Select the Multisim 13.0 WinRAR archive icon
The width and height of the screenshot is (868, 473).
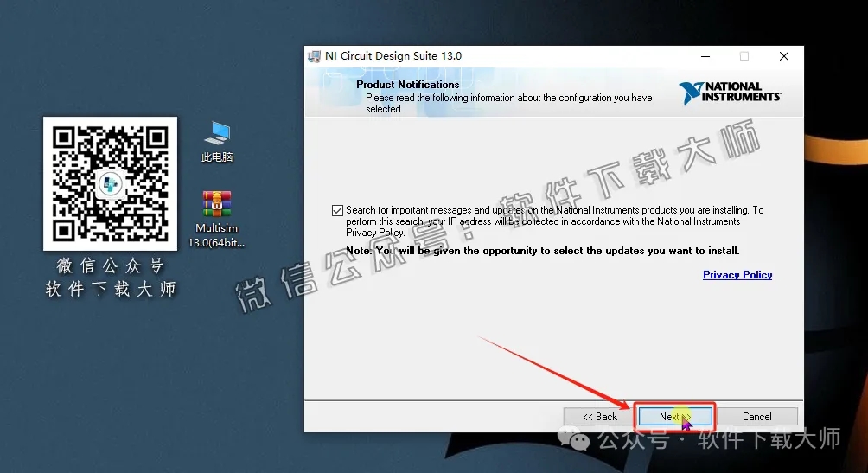click(x=217, y=205)
